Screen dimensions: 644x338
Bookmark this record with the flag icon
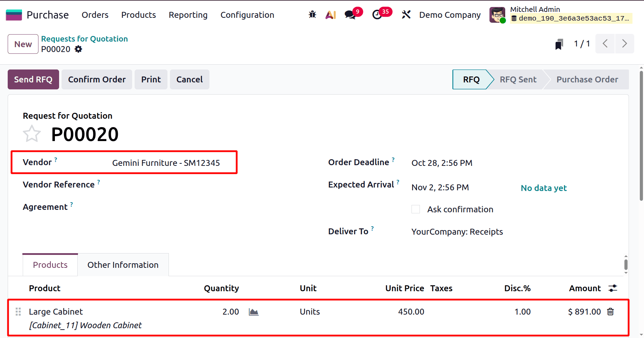[x=559, y=44]
